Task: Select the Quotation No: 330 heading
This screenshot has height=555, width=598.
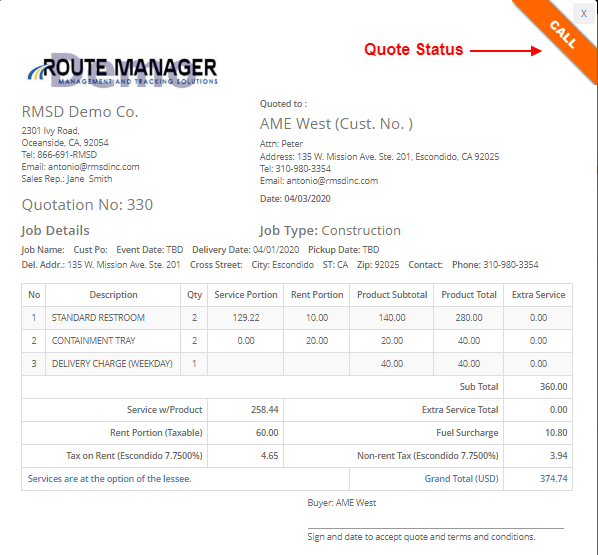Action: coord(87,205)
